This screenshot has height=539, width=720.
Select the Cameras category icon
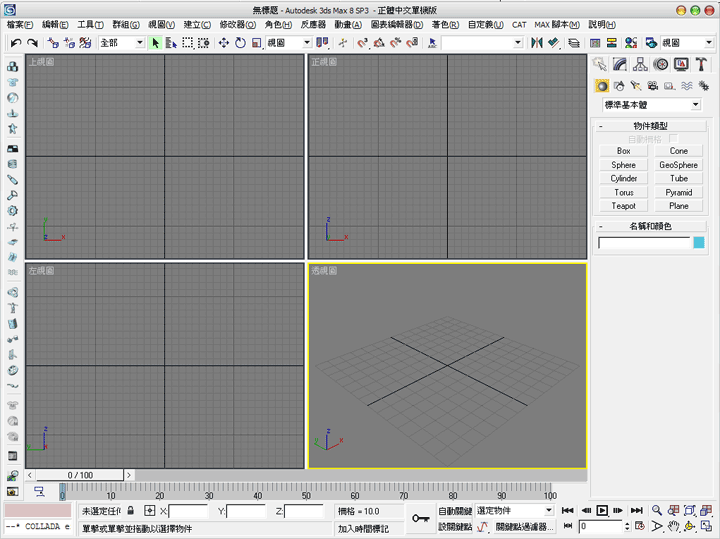coord(652,86)
